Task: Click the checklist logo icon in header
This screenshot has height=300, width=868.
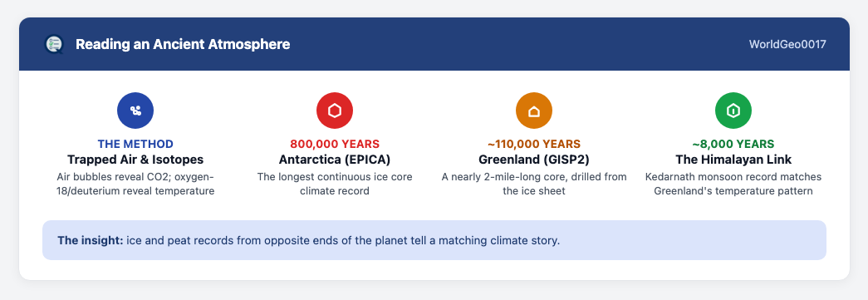Action: point(54,44)
